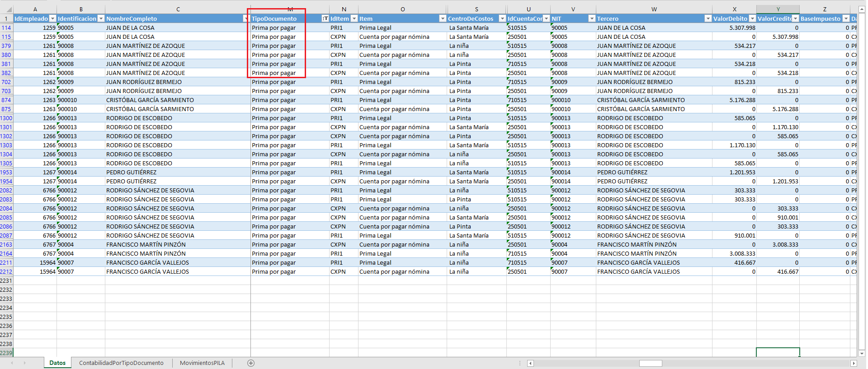
Task: Click the horizontal scrollbar thumb
Action: pos(651,363)
